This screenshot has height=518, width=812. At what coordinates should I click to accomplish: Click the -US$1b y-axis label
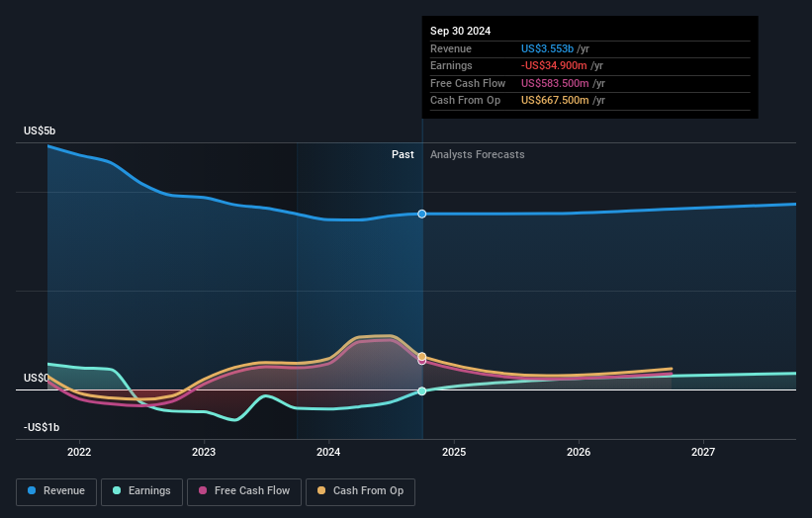point(42,427)
